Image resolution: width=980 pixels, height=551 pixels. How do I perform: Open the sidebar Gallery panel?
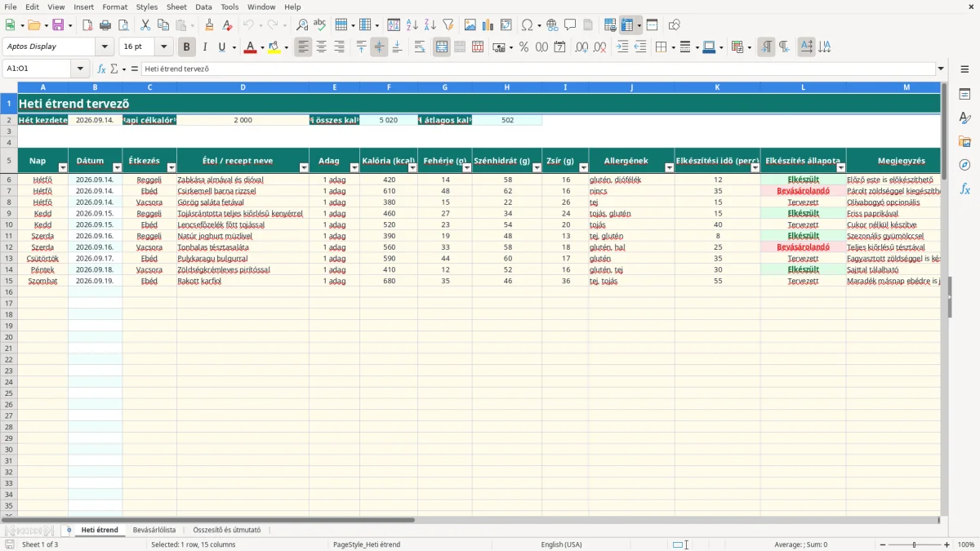tap(964, 141)
